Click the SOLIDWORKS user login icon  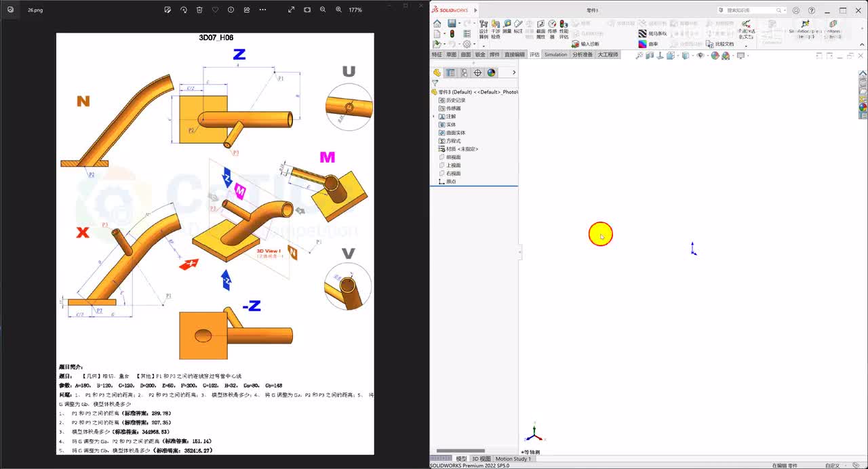coord(796,10)
